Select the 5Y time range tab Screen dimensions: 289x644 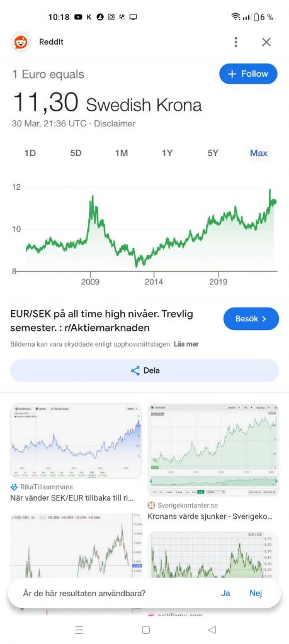pyautogui.click(x=213, y=153)
